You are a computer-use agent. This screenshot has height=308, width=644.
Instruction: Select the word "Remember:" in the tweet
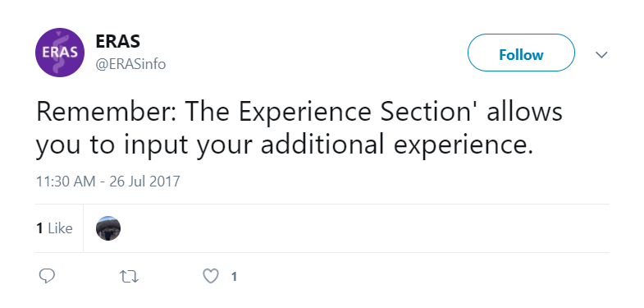(107, 112)
